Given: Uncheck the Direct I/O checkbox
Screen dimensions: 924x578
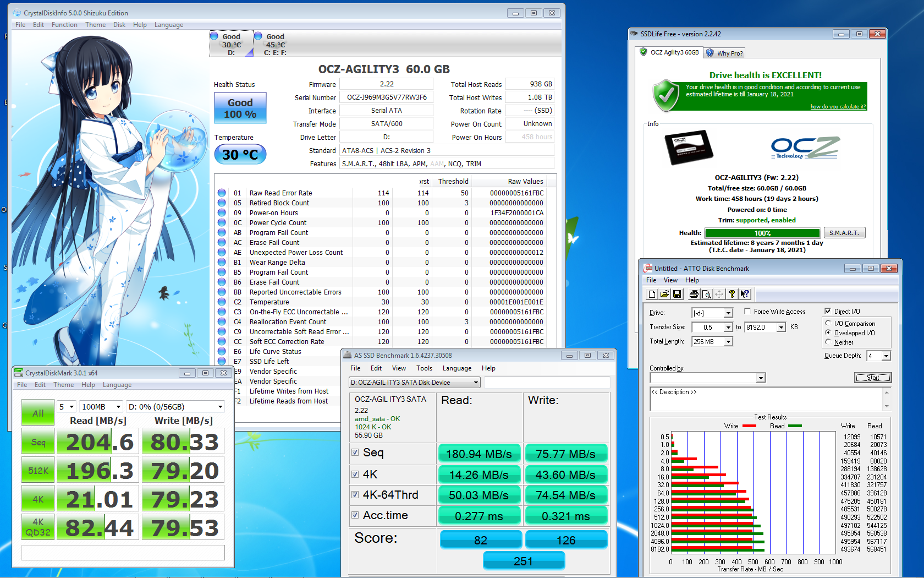Looking at the screenshot, I should click(x=828, y=312).
